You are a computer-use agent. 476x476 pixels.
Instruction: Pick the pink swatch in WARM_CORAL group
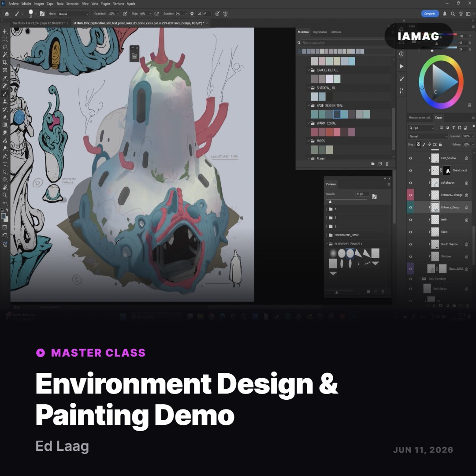point(337,132)
